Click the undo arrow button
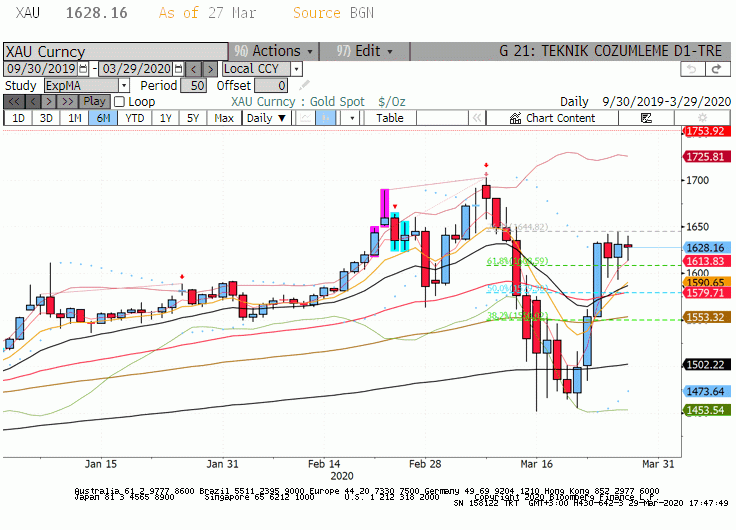Screen dimensions: 736x530 pyautogui.click(x=692, y=69)
